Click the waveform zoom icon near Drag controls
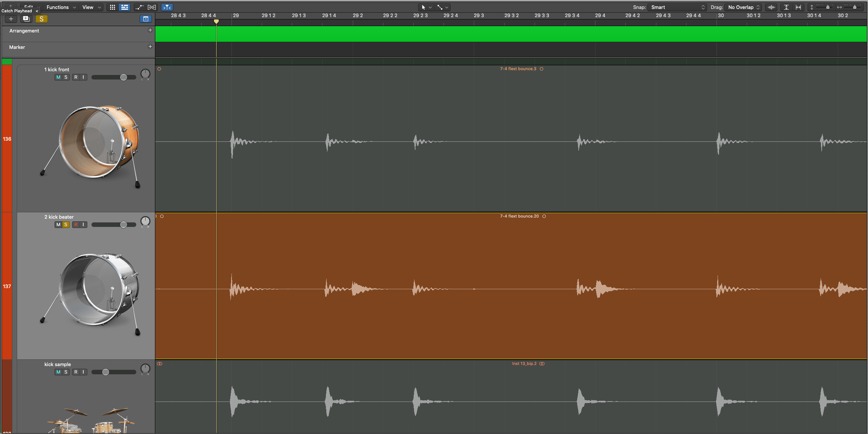Image resolution: width=868 pixels, height=434 pixels. 771,7
